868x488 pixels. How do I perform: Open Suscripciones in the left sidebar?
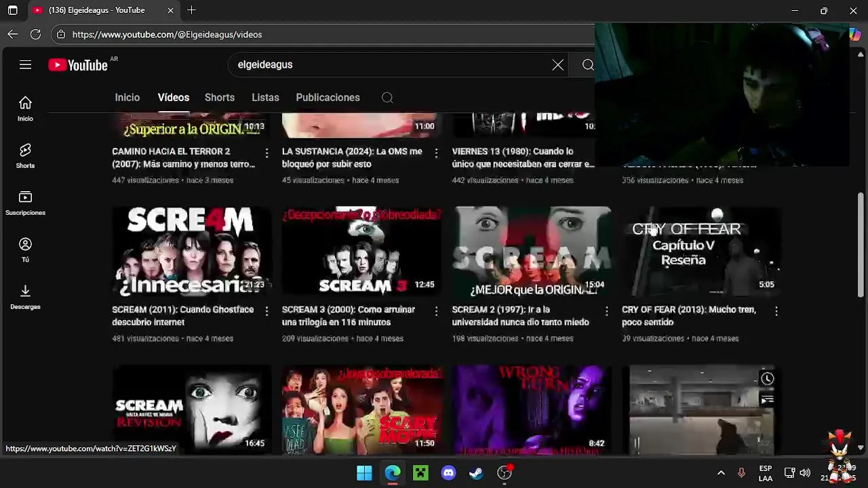click(x=25, y=203)
